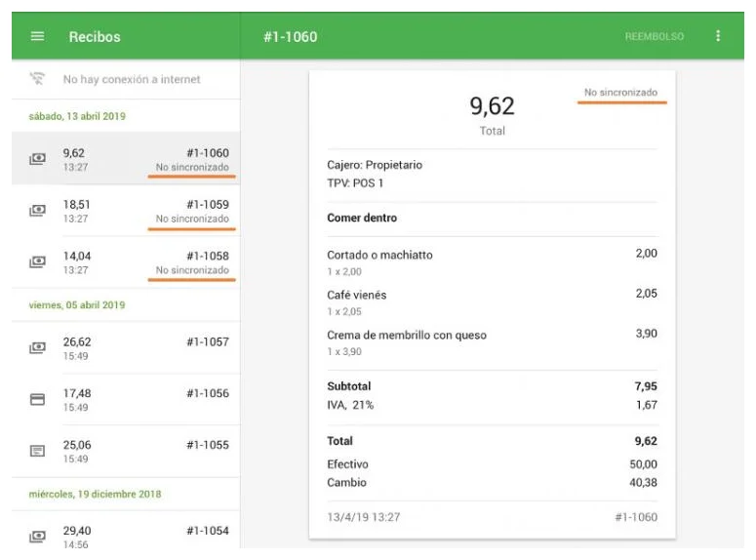Click the Subtotal value 7,95

(x=646, y=386)
